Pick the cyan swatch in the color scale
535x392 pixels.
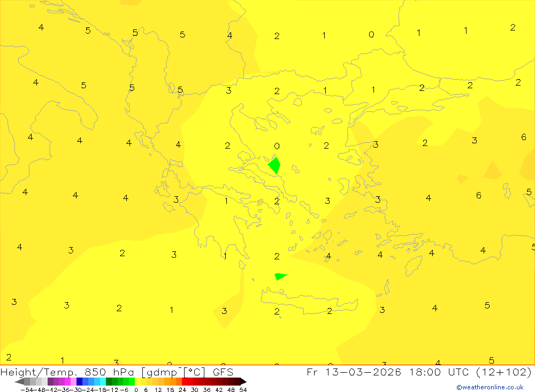click(x=103, y=381)
